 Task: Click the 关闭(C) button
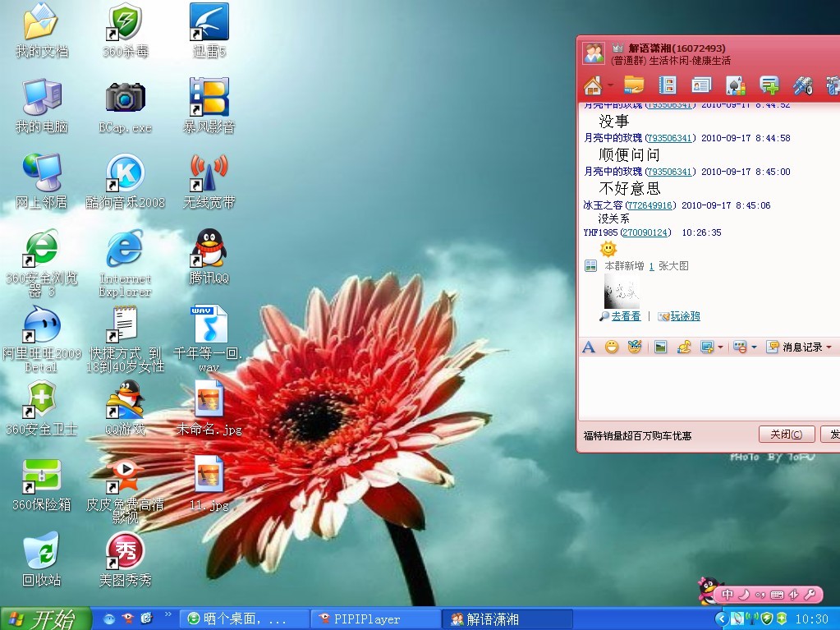[x=787, y=435]
